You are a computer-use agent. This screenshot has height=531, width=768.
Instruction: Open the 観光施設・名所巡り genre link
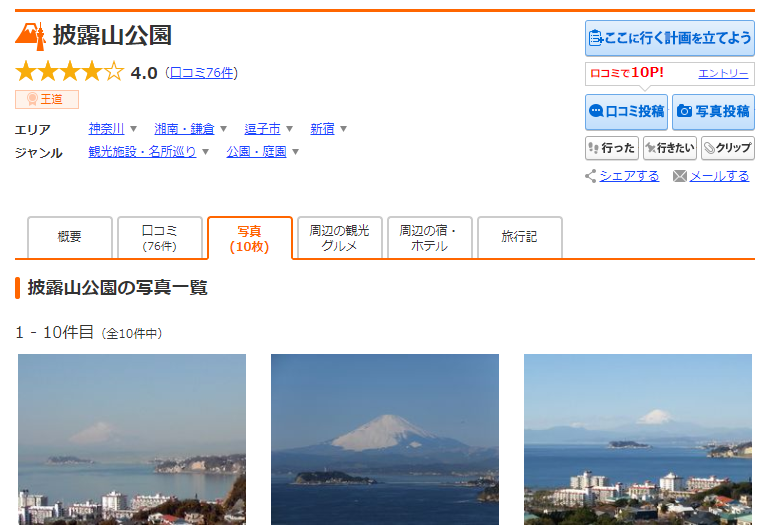[142, 152]
